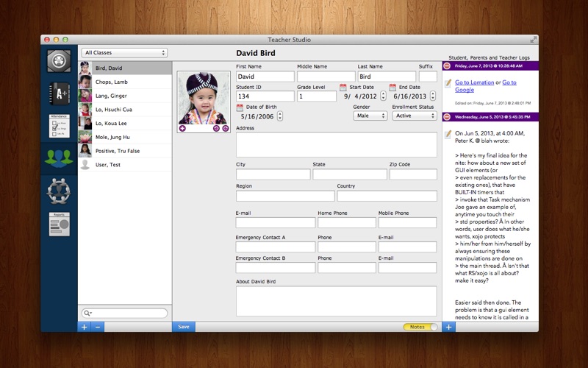This screenshot has height=368, width=588.
Task: Click the student search field
Action: coord(125,313)
